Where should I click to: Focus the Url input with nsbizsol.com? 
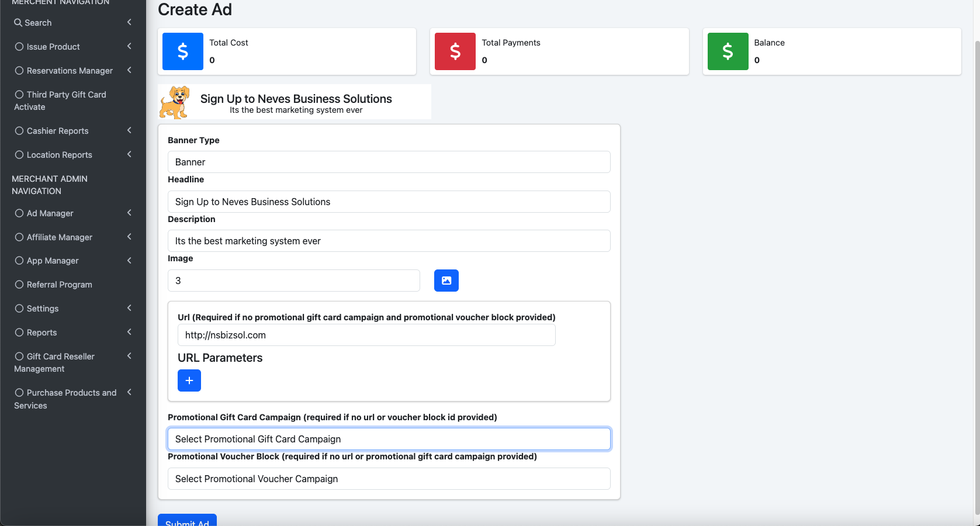(x=366, y=335)
